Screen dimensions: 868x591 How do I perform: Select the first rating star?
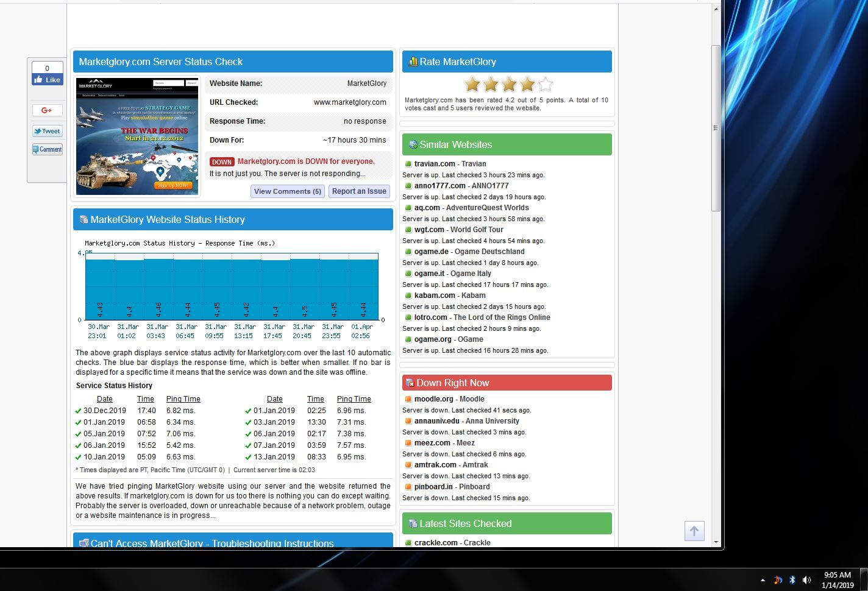tap(472, 84)
